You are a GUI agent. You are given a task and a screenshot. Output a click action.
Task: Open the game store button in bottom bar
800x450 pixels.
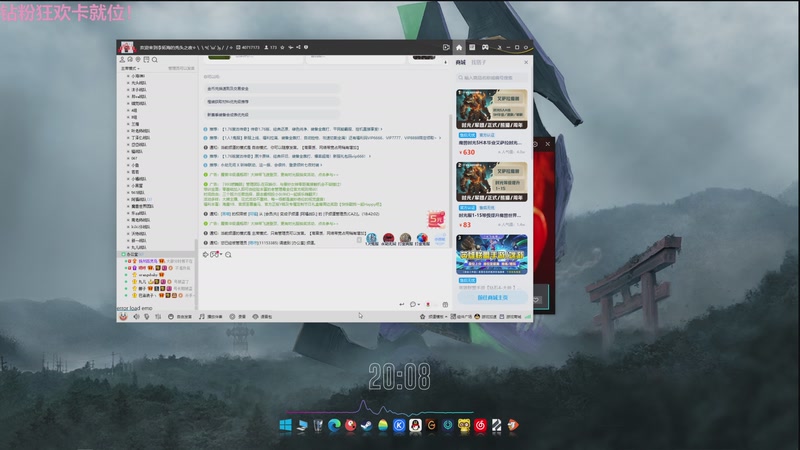tap(510, 317)
